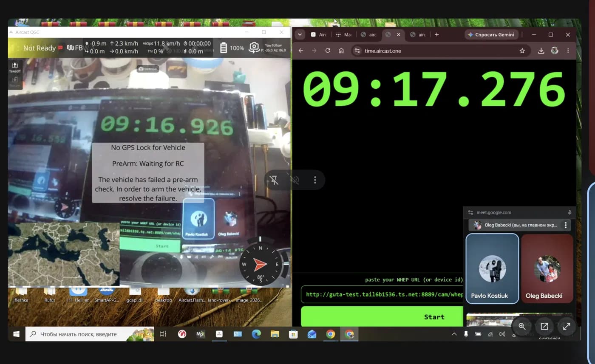The width and height of the screenshot is (595, 364).
Task: Click the world map thumbnail in QGC
Action: (64, 254)
